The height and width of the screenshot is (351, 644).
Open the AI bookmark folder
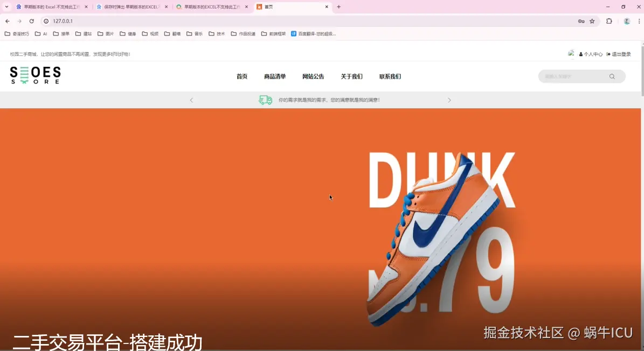41,33
